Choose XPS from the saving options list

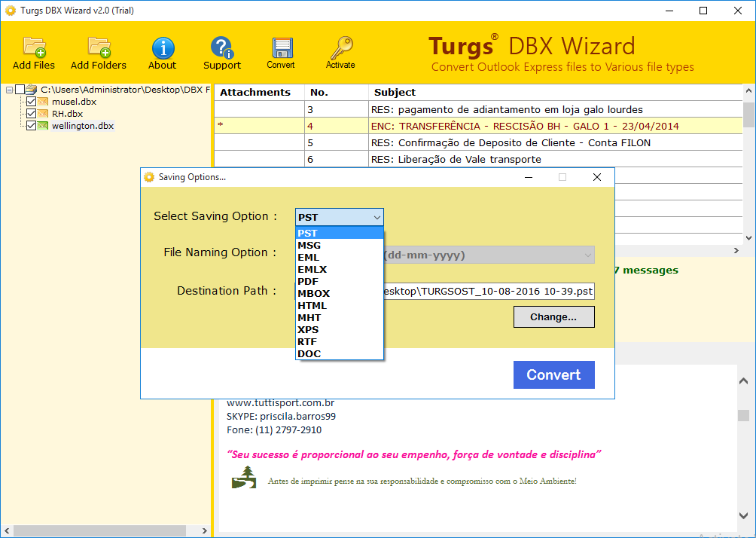340,329
